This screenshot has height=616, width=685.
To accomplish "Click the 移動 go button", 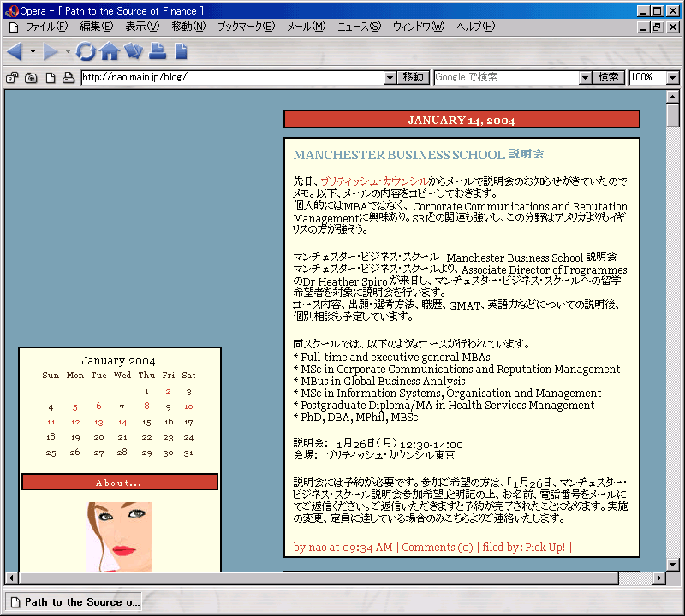I will (414, 78).
